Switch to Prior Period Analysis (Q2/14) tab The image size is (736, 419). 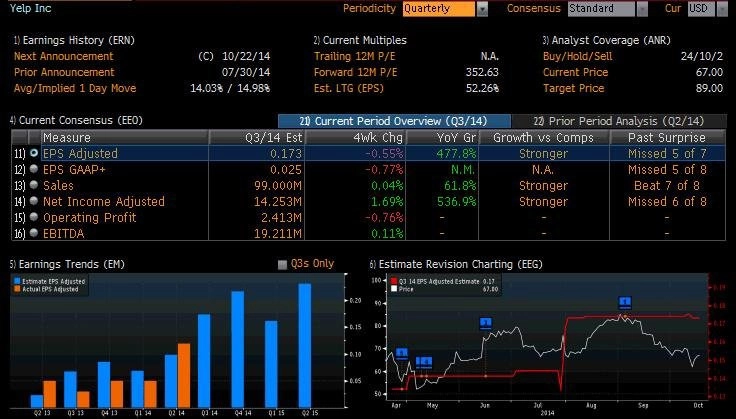tap(619, 121)
